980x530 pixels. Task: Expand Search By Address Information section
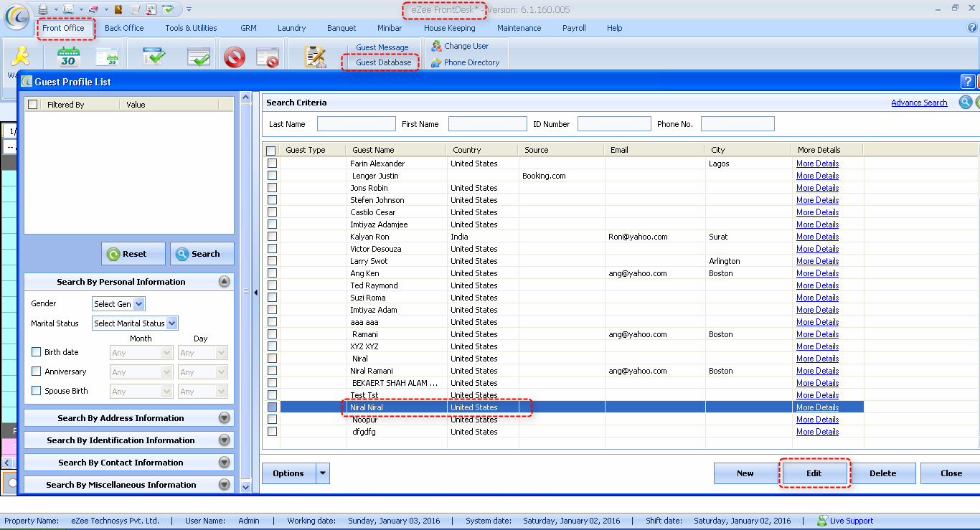224,418
